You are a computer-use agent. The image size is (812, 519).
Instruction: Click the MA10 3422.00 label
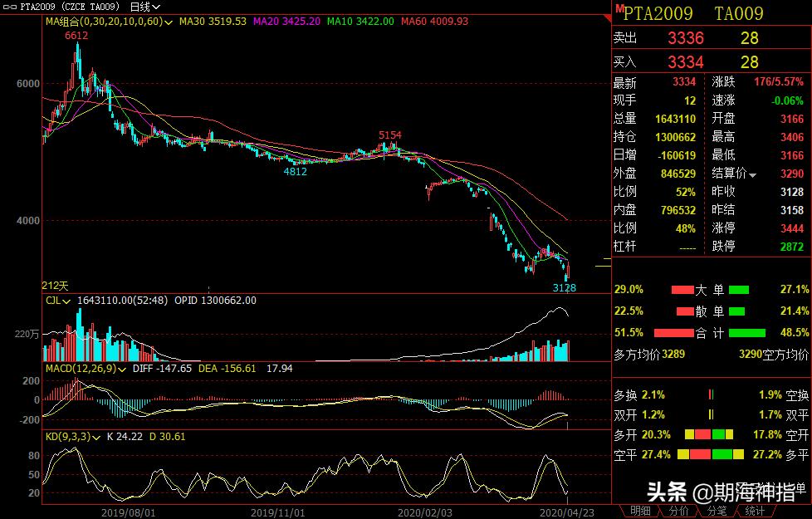click(x=360, y=22)
